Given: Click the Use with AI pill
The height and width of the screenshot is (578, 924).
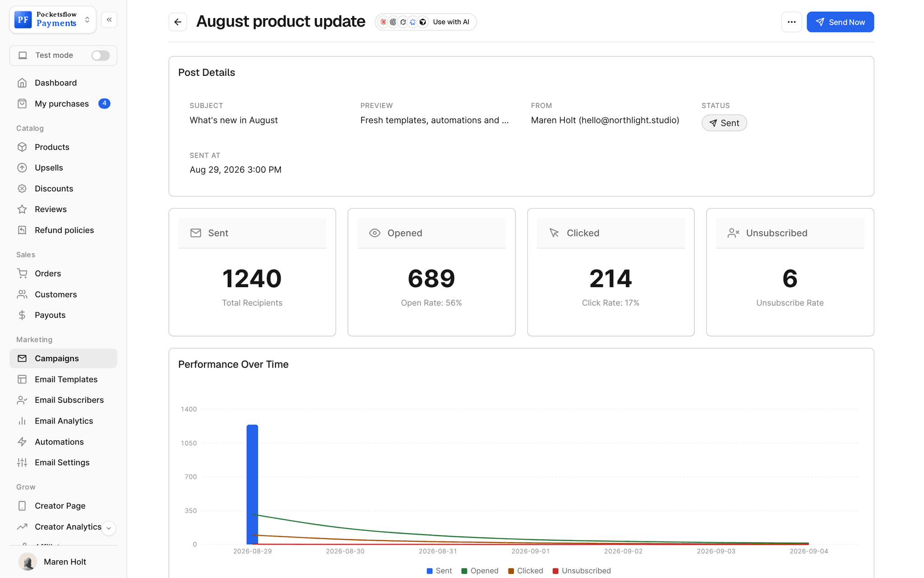Looking at the screenshot, I should point(425,22).
